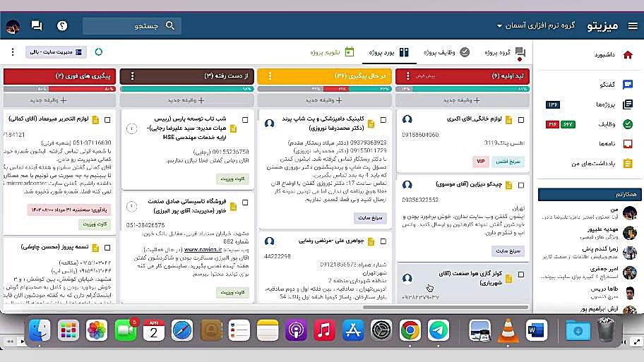This screenshot has width=644, height=362.
Task: Click وظیفه جدید under در حال پیگیری column
Action: (324, 100)
